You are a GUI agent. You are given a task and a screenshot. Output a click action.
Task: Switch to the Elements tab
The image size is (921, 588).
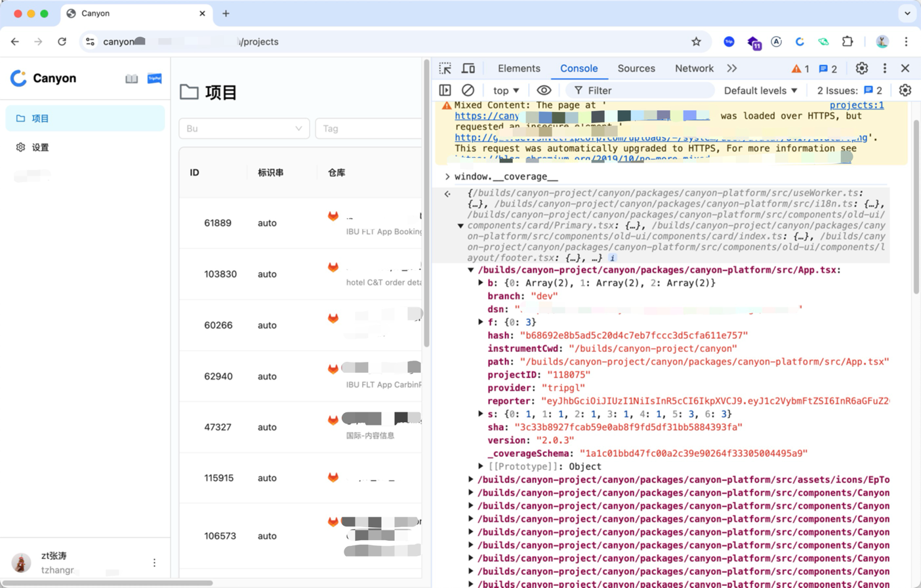click(x=518, y=68)
